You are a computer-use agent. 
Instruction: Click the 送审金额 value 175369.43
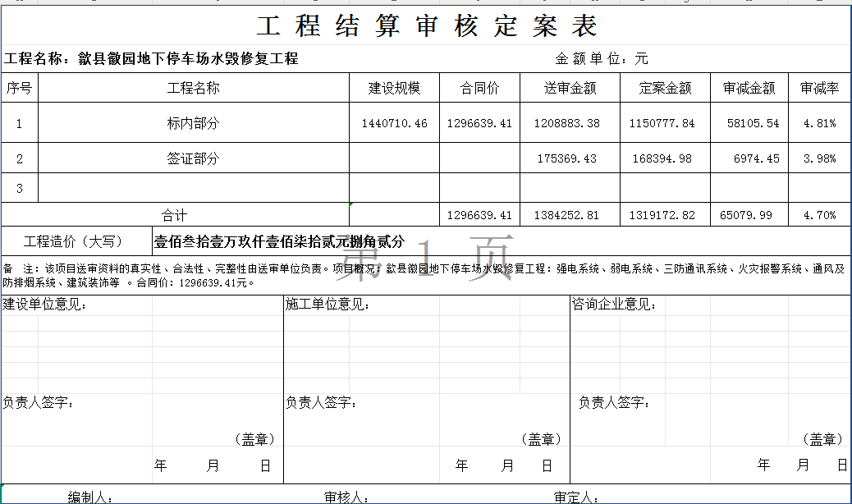[567, 158]
